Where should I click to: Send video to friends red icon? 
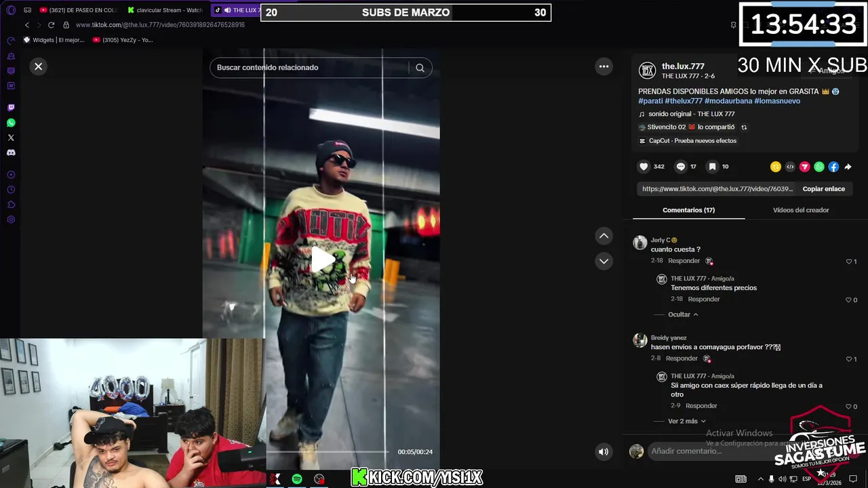pyautogui.click(x=805, y=167)
